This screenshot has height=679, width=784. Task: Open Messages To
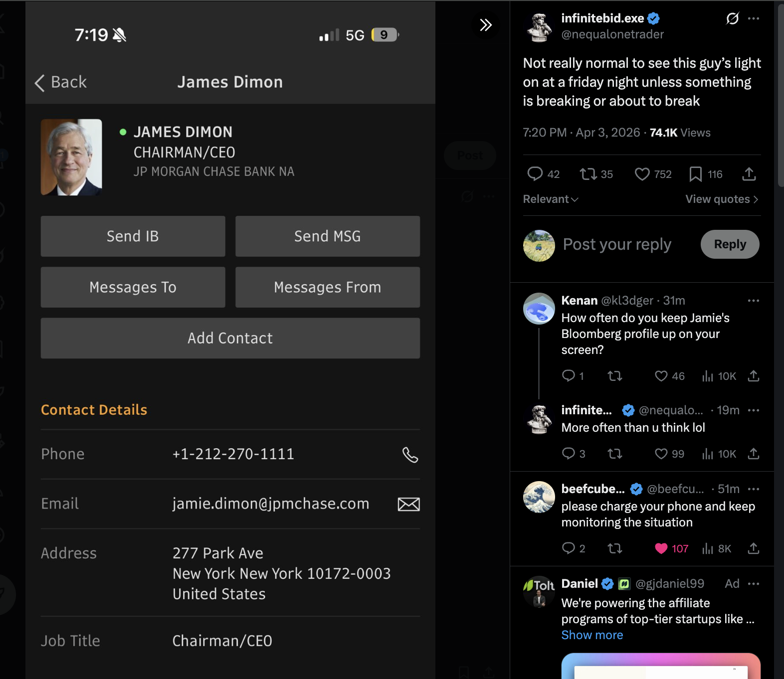(x=133, y=287)
